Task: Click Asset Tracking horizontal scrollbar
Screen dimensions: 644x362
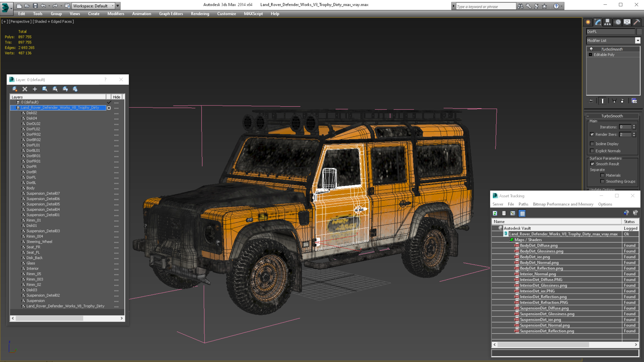Action: pos(543,345)
